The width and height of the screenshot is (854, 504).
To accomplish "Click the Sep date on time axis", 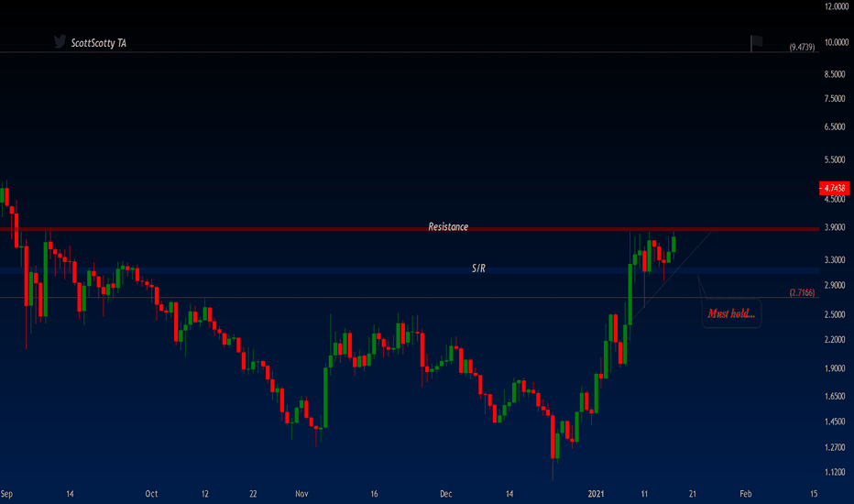I will (x=6, y=494).
